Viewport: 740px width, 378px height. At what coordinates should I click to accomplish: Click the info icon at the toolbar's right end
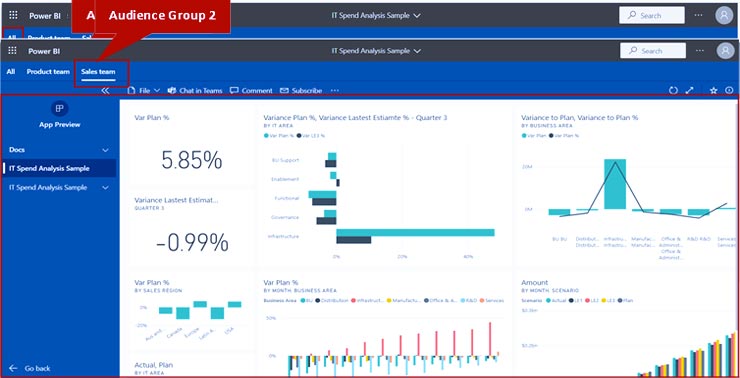pos(730,90)
